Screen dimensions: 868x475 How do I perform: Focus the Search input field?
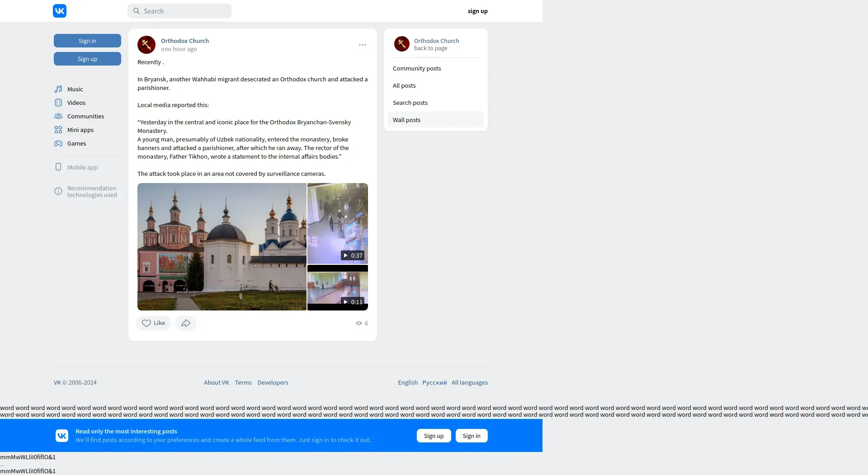pos(179,11)
